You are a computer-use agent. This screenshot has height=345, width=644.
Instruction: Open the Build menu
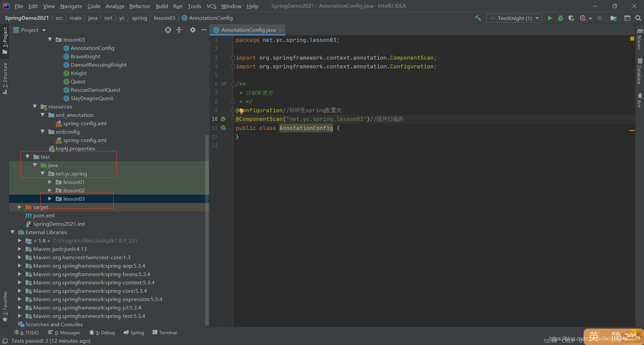(162, 6)
